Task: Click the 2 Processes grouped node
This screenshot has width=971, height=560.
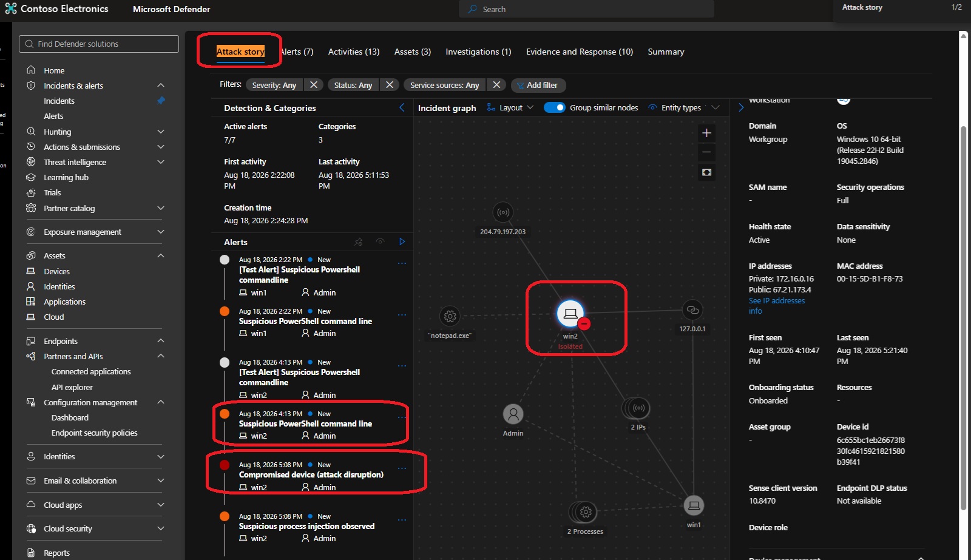Action: [584, 512]
